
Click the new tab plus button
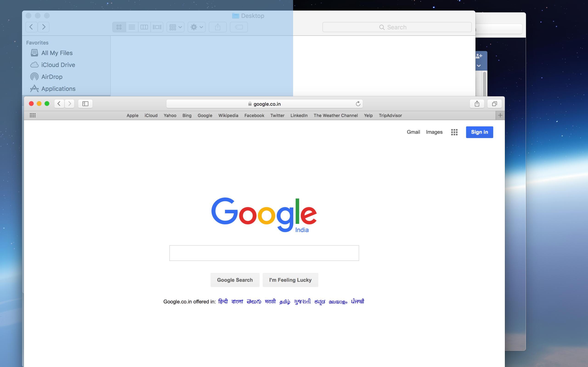point(500,115)
